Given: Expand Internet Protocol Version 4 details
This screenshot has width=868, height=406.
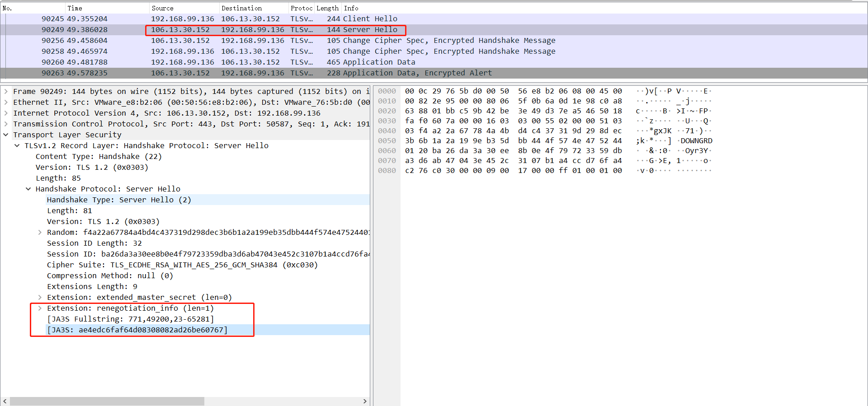Looking at the screenshot, I should pyautogui.click(x=6, y=113).
